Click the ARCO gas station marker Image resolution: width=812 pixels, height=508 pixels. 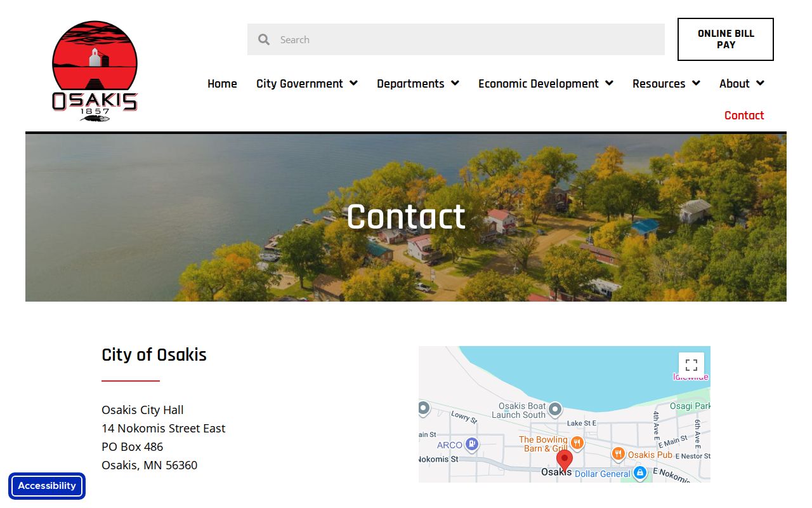click(x=471, y=444)
